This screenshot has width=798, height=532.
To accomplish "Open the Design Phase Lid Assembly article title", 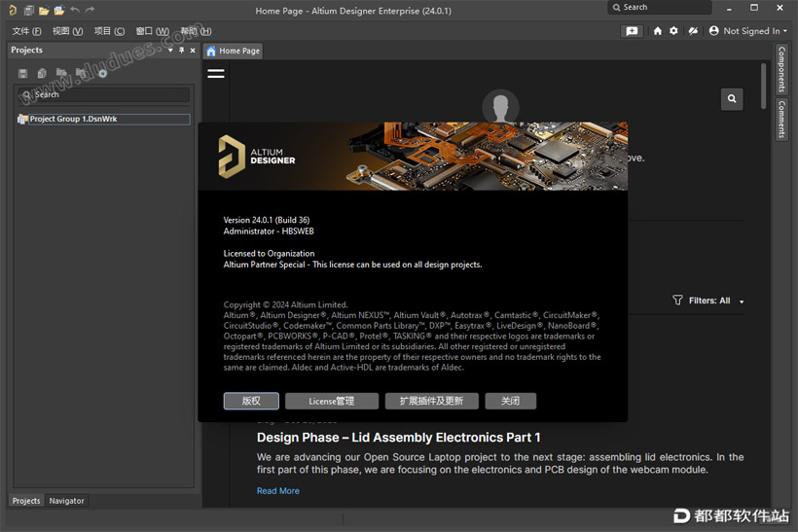I will point(398,438).
